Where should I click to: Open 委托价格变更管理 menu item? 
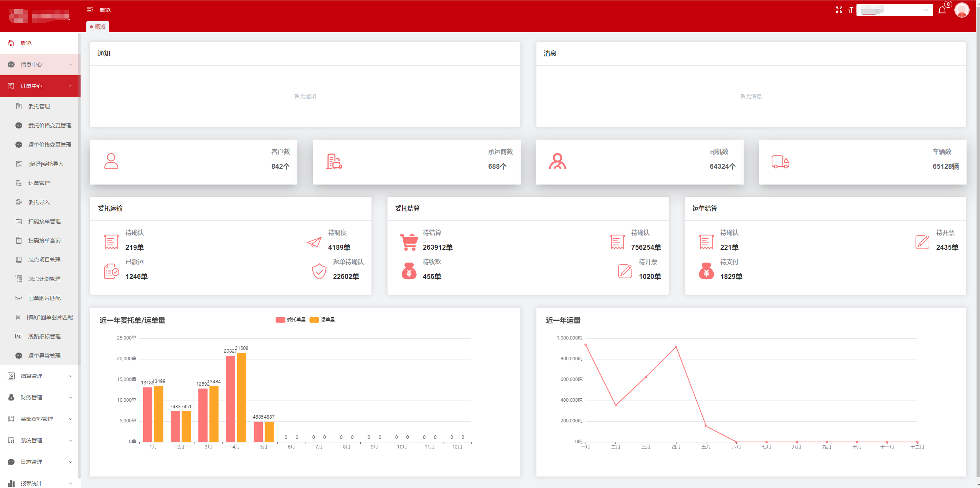pos(40,125)
